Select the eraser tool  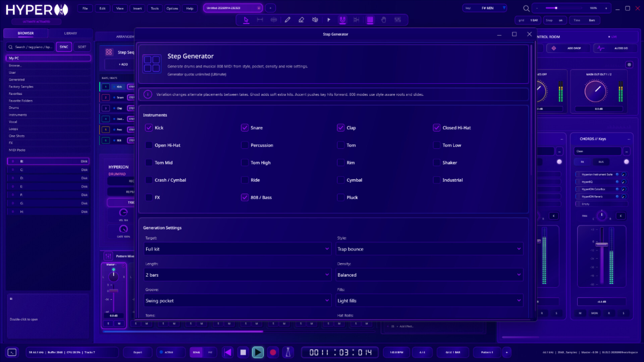tap(301, 20)
